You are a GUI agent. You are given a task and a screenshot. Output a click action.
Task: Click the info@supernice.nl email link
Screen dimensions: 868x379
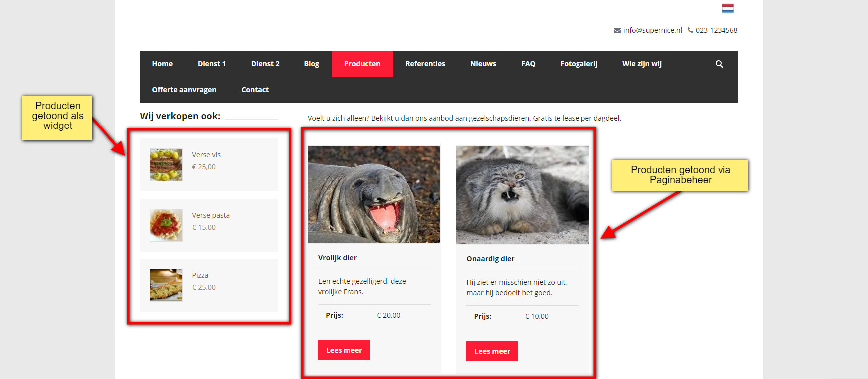click(652, 30)
